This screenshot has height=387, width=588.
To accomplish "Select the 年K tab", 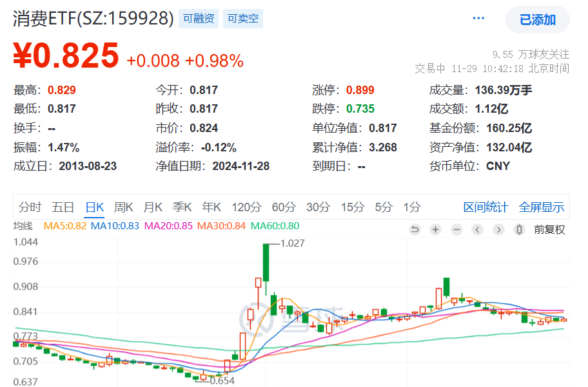I will pos(211,207).
